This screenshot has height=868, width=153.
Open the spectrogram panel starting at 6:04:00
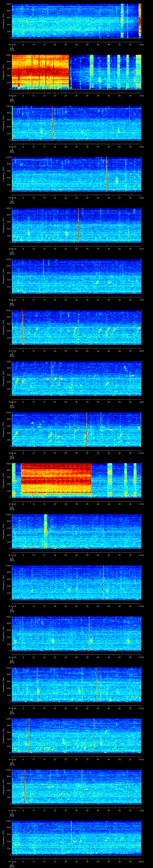tap(77, 174)
